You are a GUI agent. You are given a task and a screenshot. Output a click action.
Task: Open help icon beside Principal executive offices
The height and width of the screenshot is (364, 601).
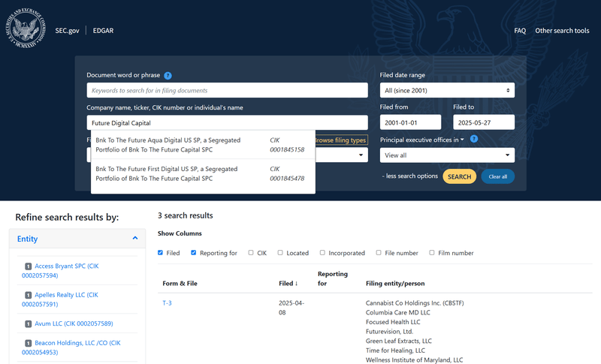coord(474,139)
